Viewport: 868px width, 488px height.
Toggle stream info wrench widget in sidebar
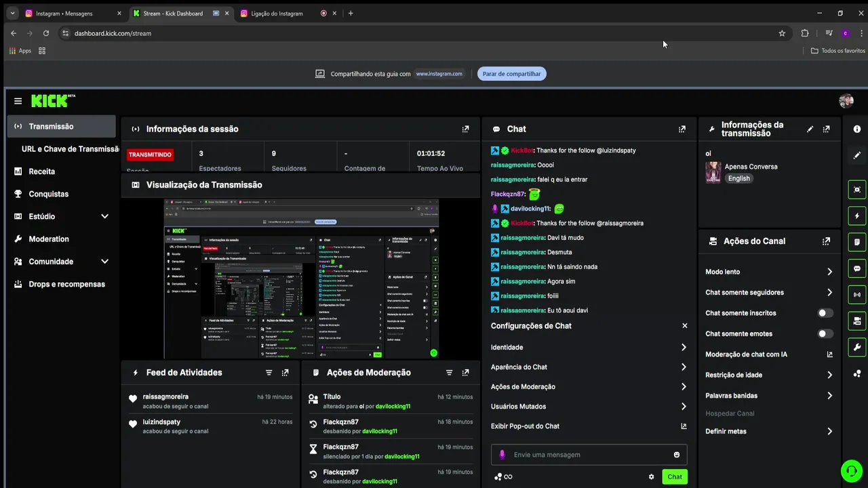coord(857,347)
